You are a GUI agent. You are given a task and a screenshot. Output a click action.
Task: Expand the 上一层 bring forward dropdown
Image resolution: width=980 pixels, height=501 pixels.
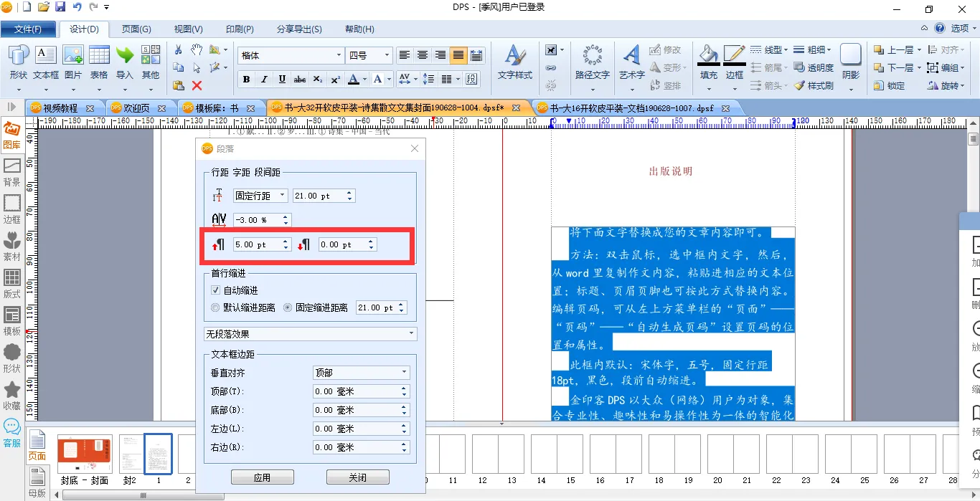(x=920, y=50)
